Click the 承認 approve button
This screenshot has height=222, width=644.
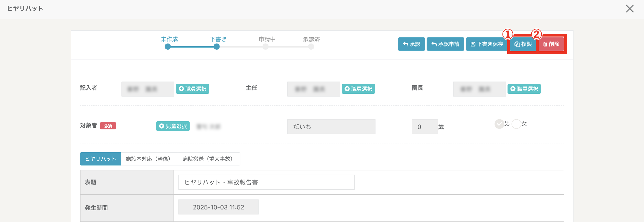(411, 44)
